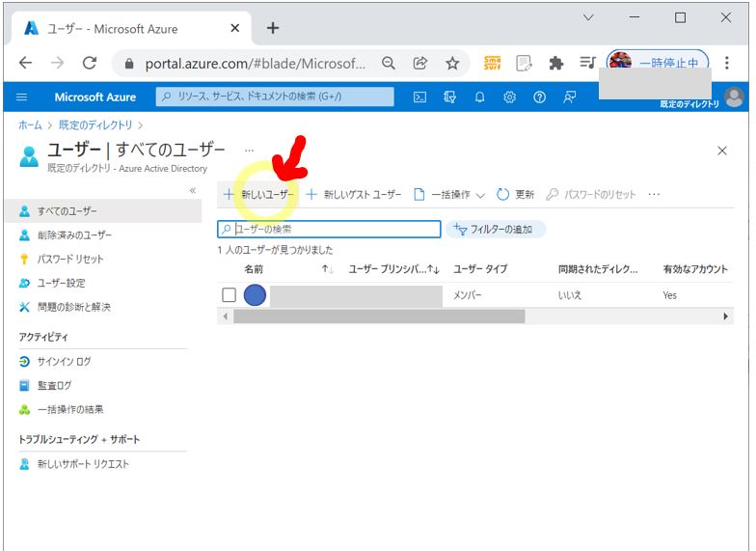
Task: Click the address bar URL
Action: pyautogui.click(x=255, y=64)
